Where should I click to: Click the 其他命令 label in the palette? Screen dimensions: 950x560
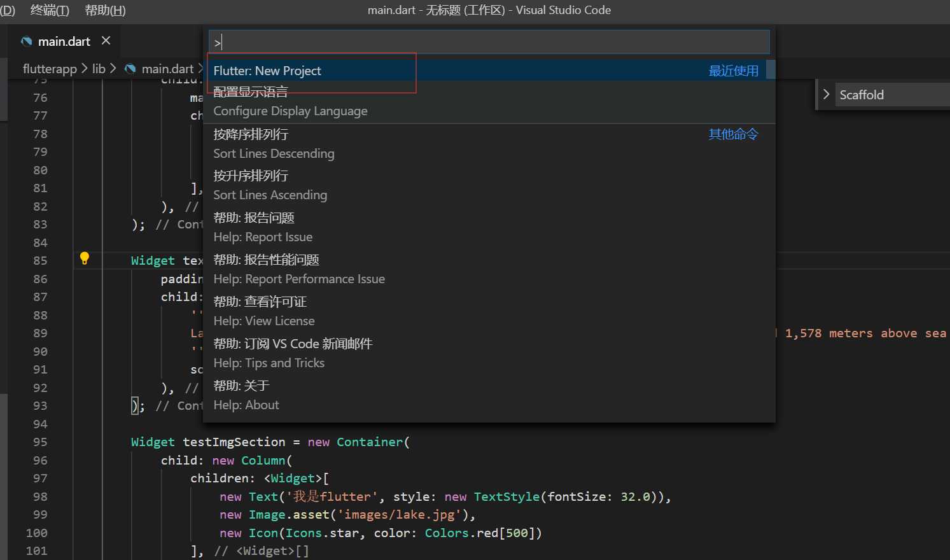coord(734,134)
